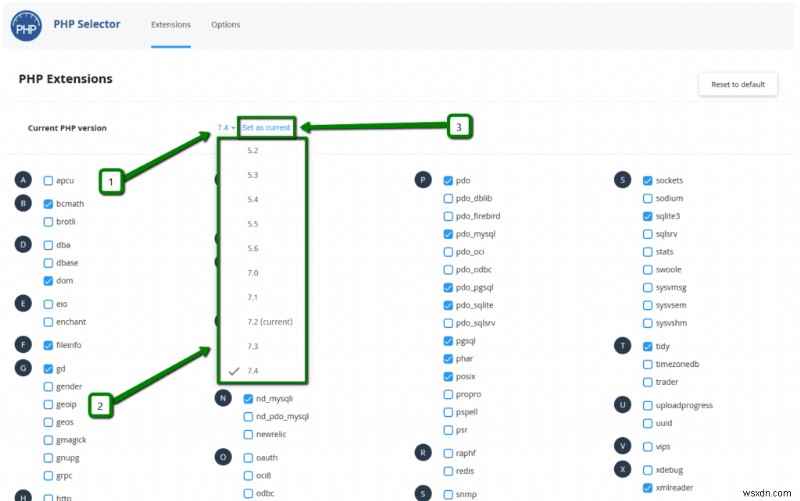Switch to the Options tab
This screenshot has height=501, width=800.
226,24
